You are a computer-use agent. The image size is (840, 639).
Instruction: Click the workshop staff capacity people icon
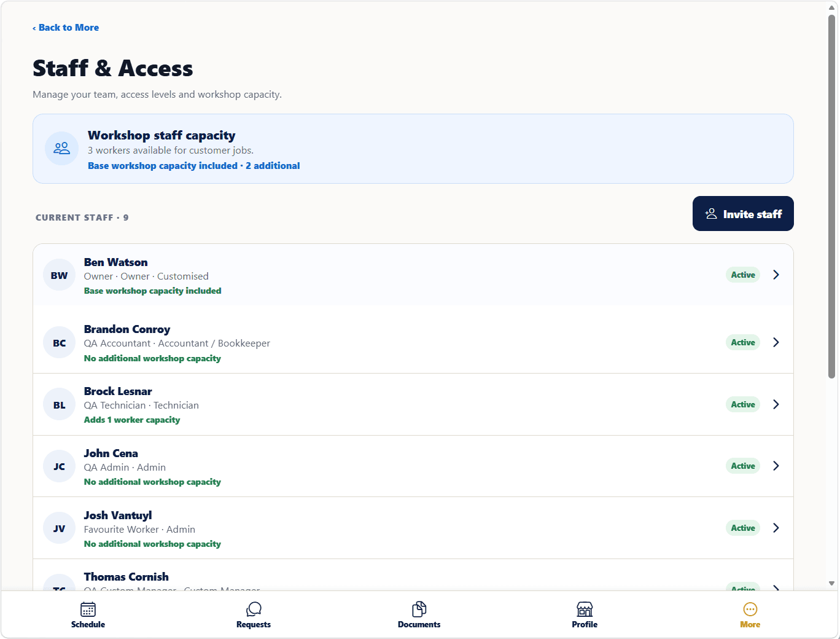(61, 148)
